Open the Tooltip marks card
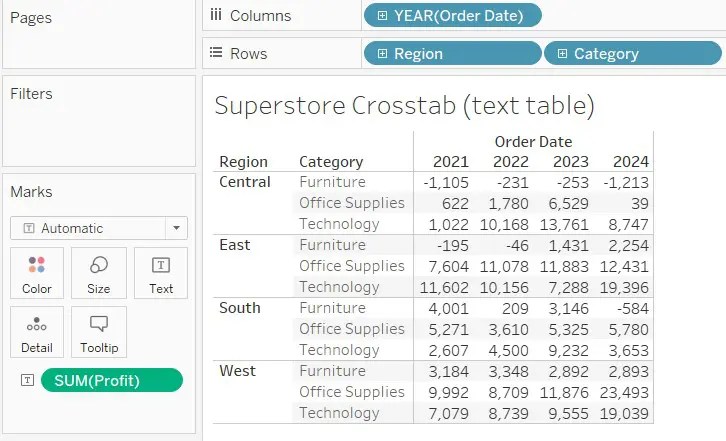The width and height of the screenshot is (726, 441). coord(99,332)
